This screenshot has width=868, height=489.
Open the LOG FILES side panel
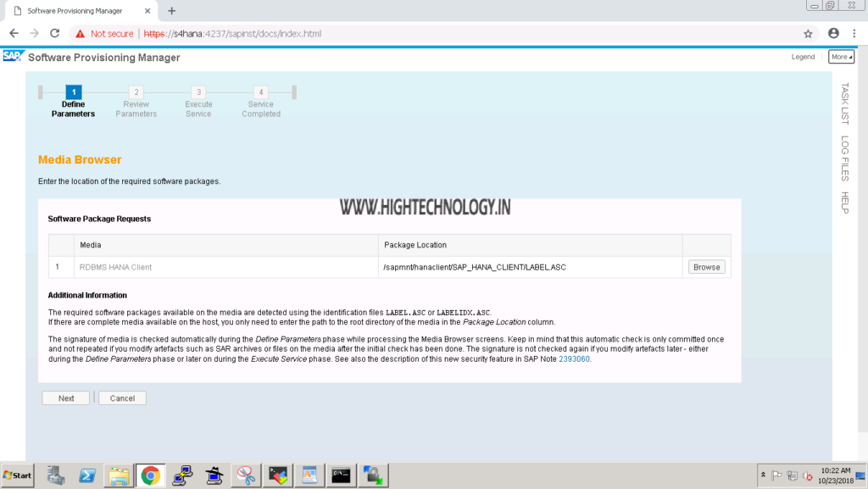click(x=845, y=158)
